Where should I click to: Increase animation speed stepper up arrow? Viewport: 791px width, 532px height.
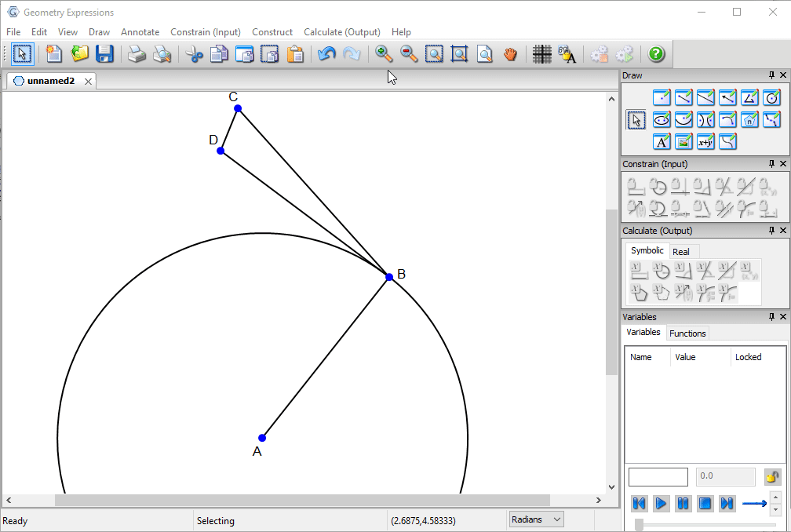775,497
